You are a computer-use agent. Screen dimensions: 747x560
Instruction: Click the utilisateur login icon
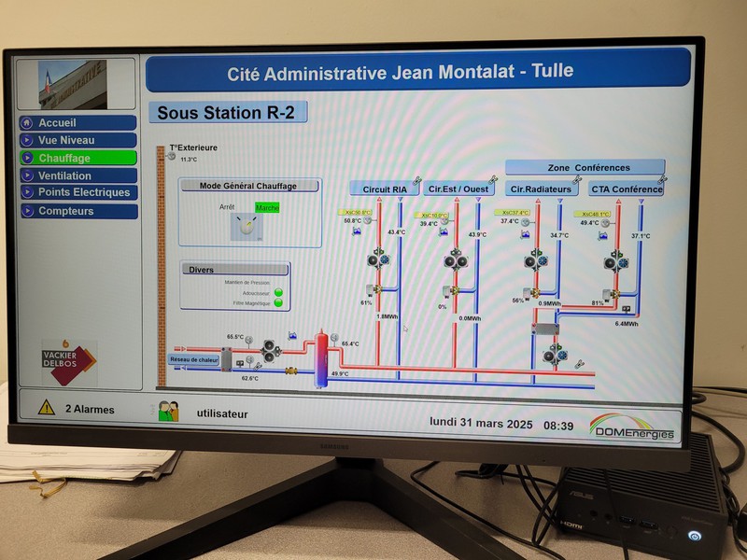[x=168, y=411]
